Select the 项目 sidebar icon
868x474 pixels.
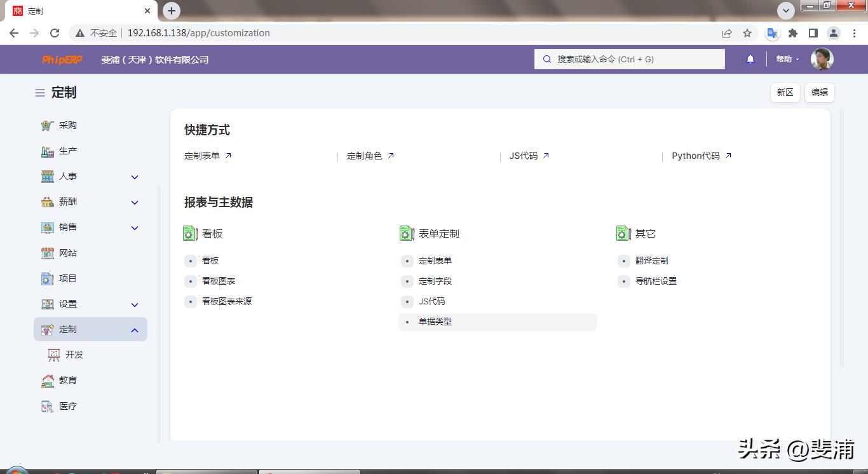click(48, 278)
